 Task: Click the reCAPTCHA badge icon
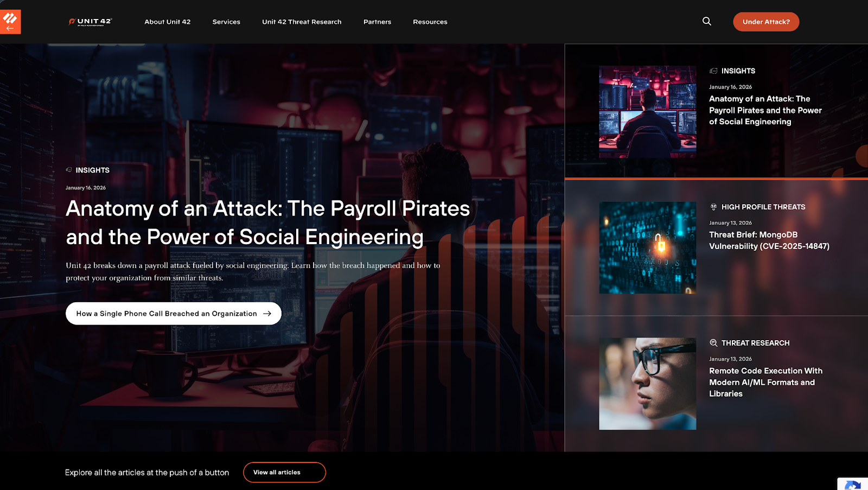pos(853,485)
